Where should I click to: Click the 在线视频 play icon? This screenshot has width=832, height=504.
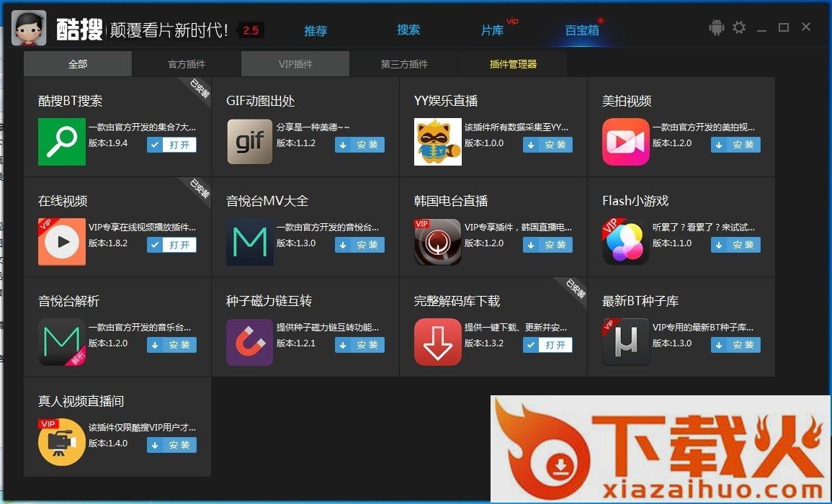tap(61, 242)
